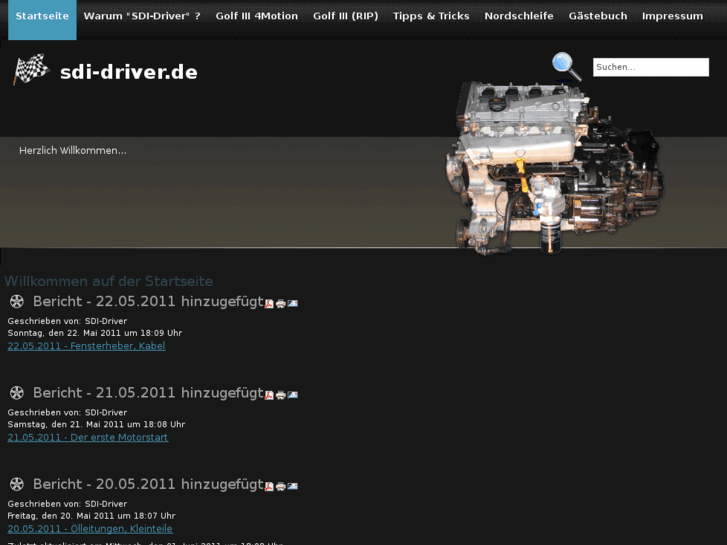Click the Herzlich Willkommen... text
The height and width of the screenshot is (545, 727).
pyautogui.click(x=73, y=151)
